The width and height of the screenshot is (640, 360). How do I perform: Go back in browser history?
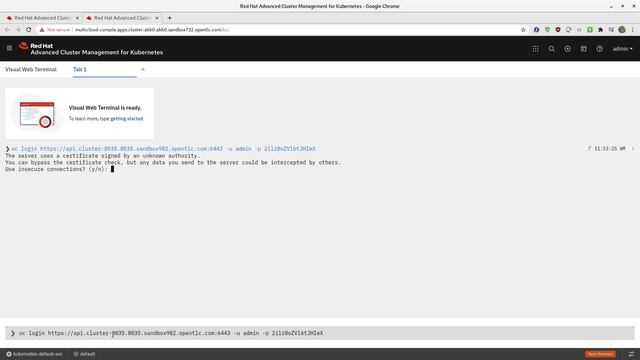click(7, 30)
